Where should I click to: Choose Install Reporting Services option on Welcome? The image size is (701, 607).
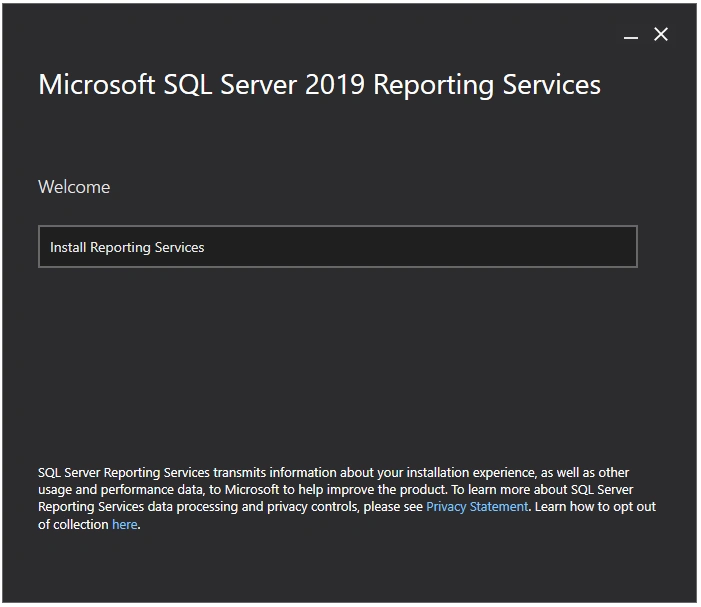[x=338, y=247]
